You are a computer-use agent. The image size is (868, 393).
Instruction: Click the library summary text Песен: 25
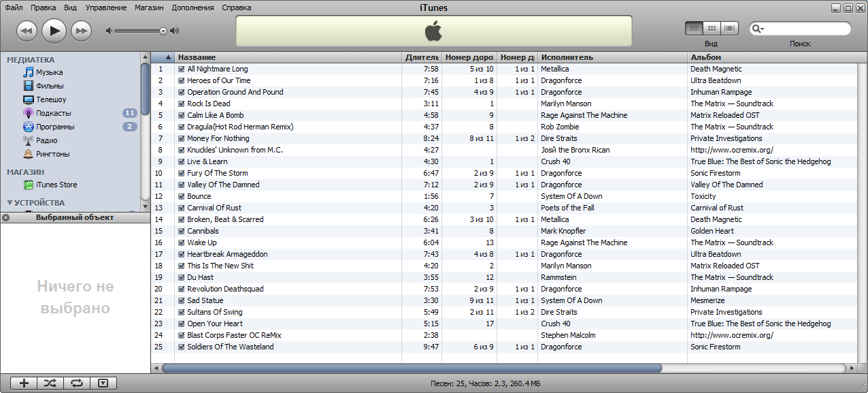448,384
